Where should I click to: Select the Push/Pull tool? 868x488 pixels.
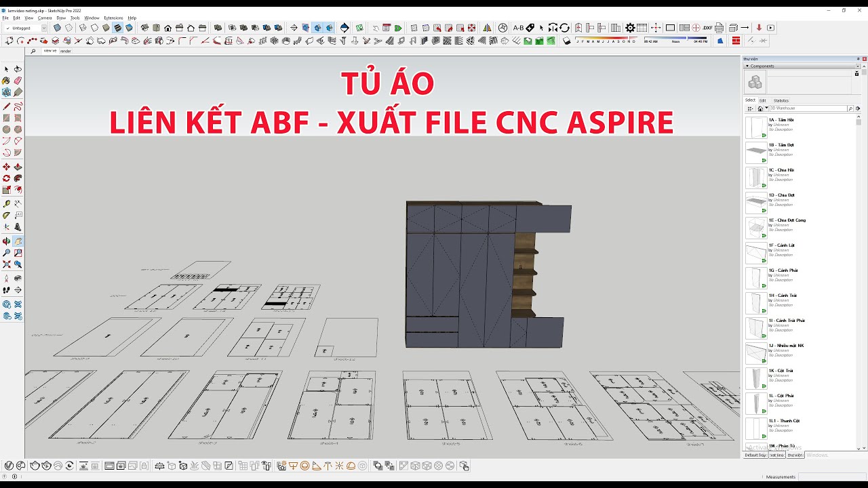pyautogui.click(x=18, y=167)
